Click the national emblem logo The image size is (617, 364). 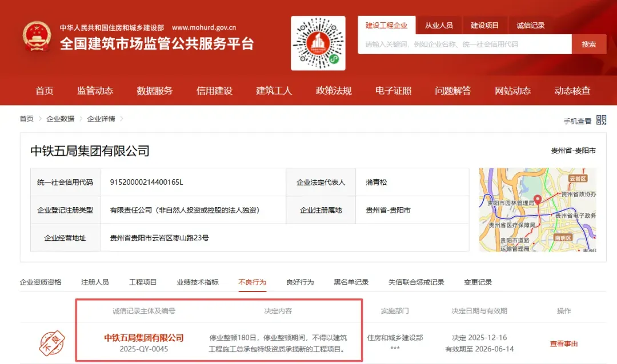coord(37,36)
